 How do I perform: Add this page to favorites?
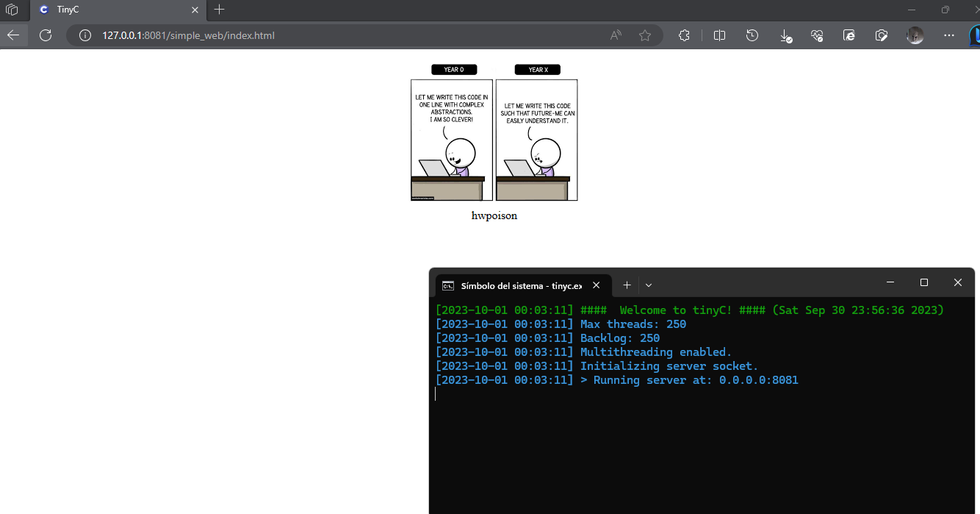coord(645,35)
